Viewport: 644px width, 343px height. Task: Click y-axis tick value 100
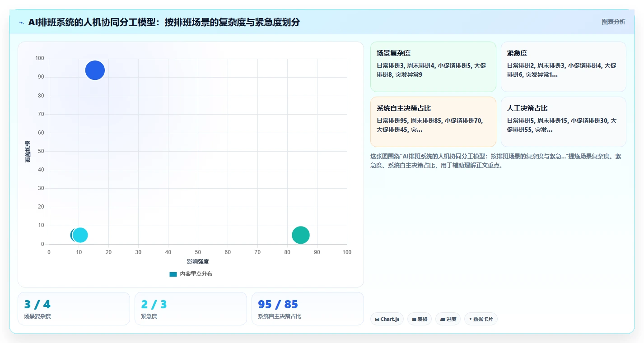click(40, 58)
